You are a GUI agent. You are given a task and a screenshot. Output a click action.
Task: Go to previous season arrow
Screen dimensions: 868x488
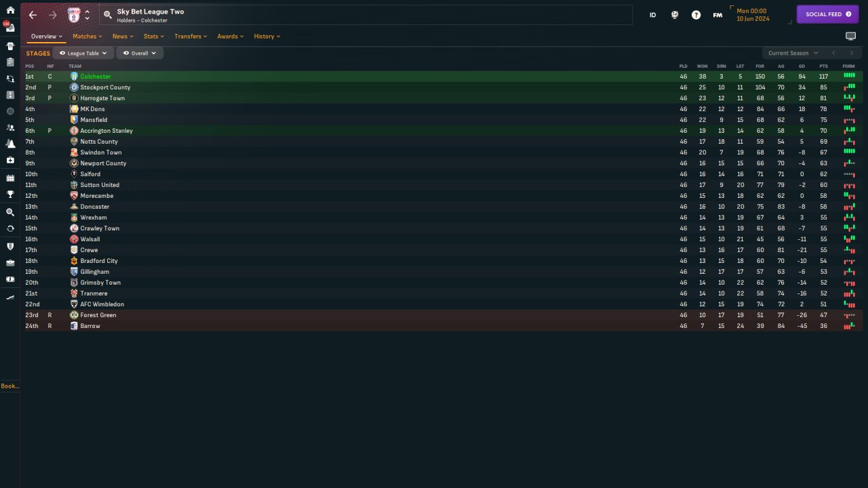pos(833,53)
